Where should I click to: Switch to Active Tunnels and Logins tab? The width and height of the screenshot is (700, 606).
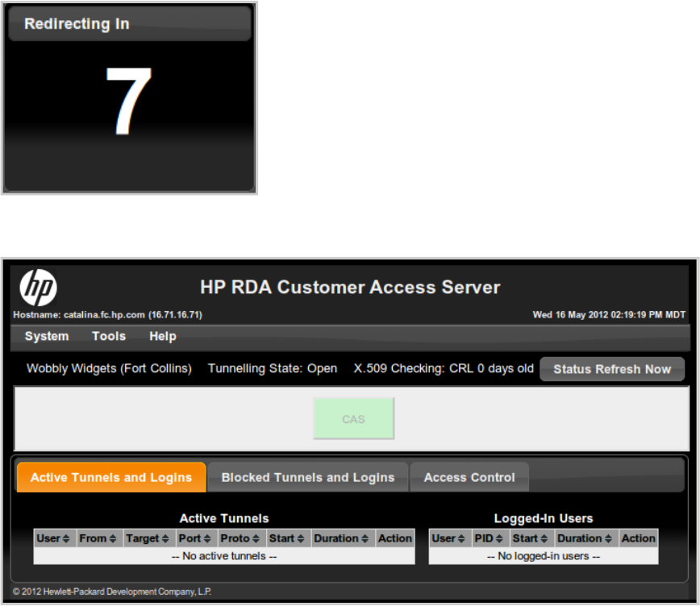coord(111,477)
